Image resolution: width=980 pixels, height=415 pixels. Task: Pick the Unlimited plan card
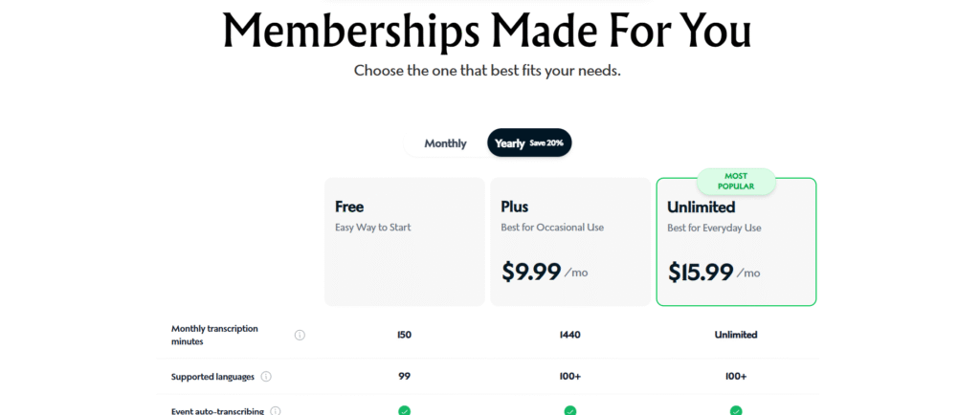point(736,242)
